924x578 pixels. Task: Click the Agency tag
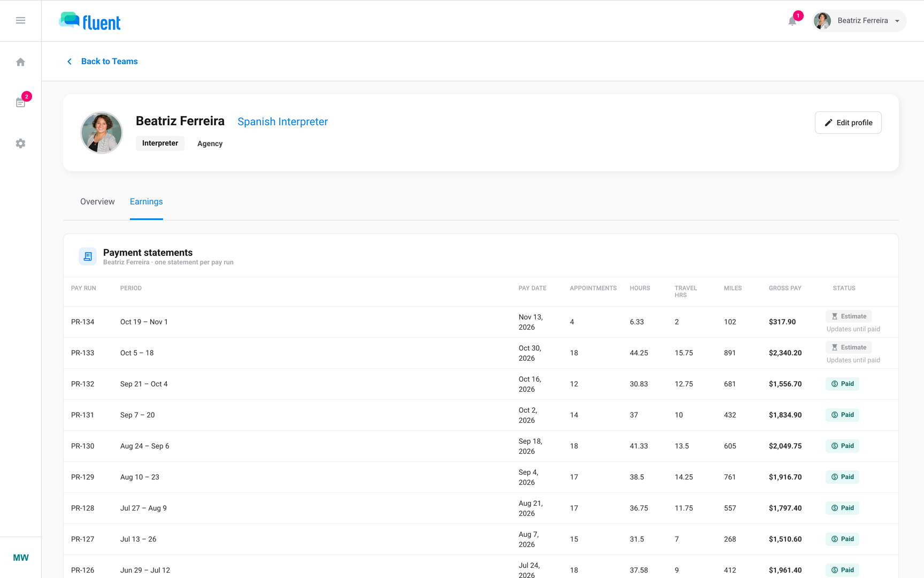point(210,143)
